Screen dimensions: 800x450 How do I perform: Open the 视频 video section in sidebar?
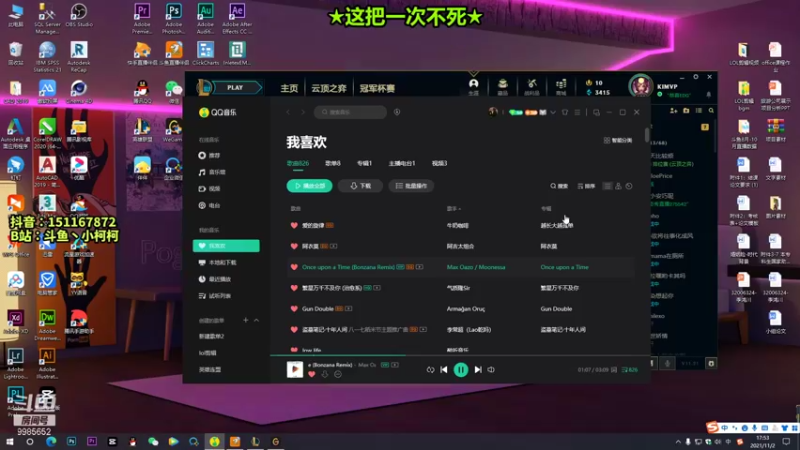[x=210, y=189]
